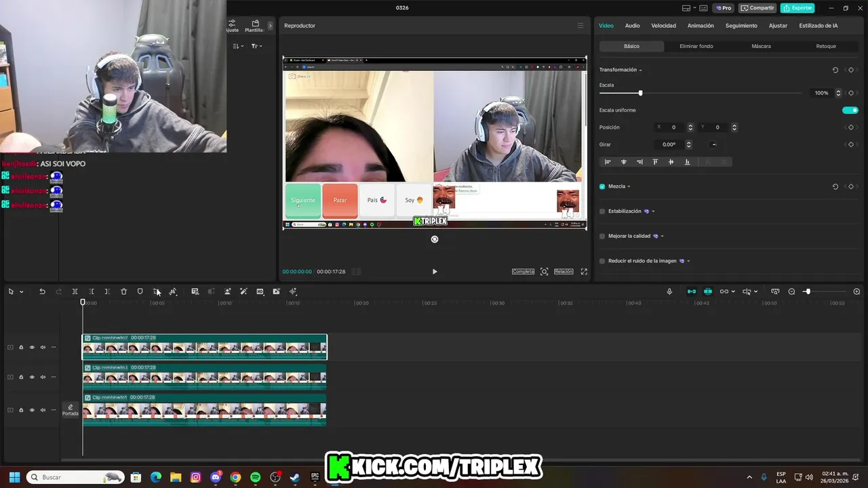
Task: Click the mirror/flip clip icon
Action: (x=173, y=291)
